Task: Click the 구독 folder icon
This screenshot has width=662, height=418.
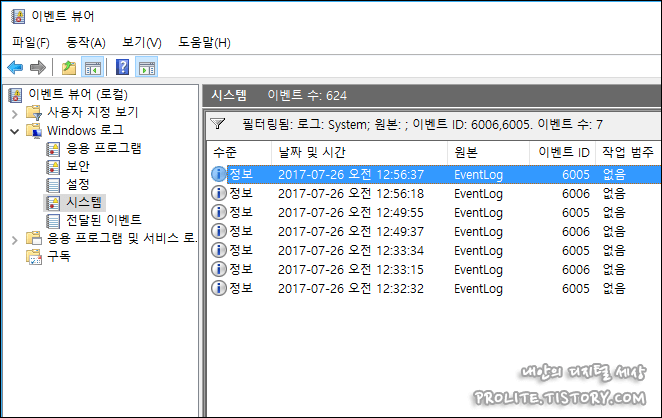Action: [34, 256]
